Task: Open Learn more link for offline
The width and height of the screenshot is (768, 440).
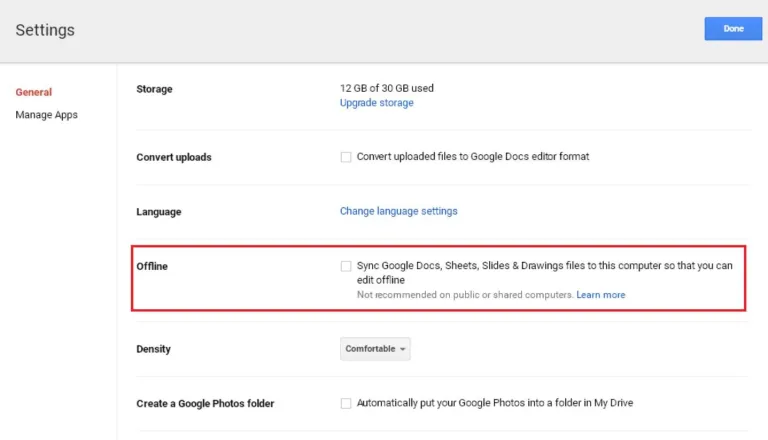Action: 600,295
